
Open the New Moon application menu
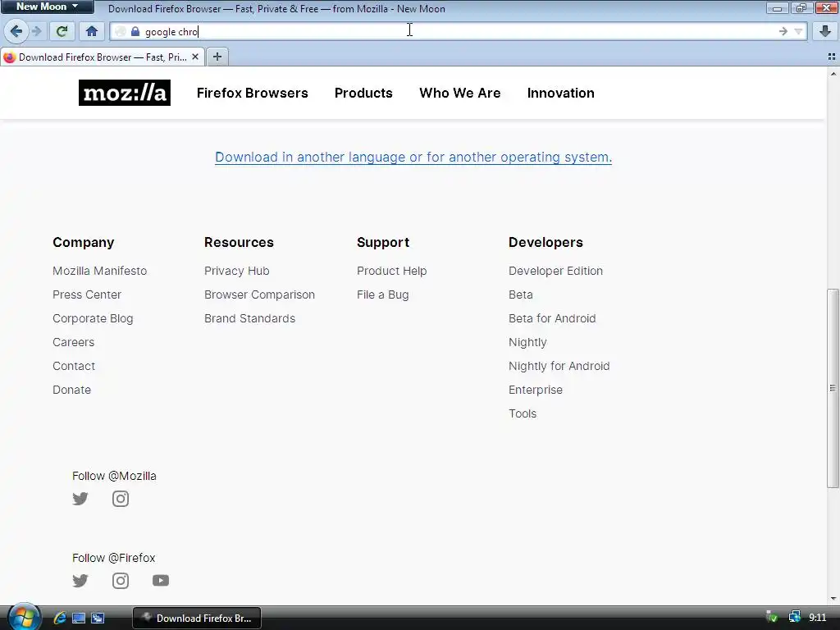pos(47,7)
